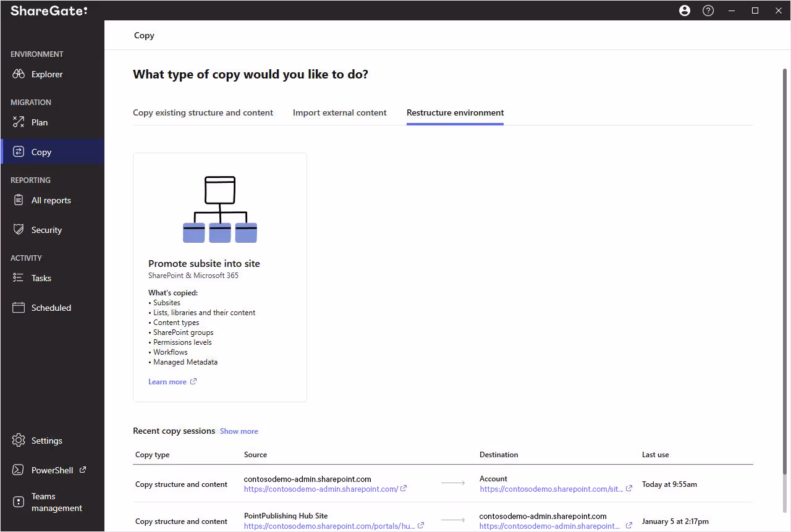Screen dimensions: 791x532
Task: Open the Settings gear icon
Action: coord(19,441)
